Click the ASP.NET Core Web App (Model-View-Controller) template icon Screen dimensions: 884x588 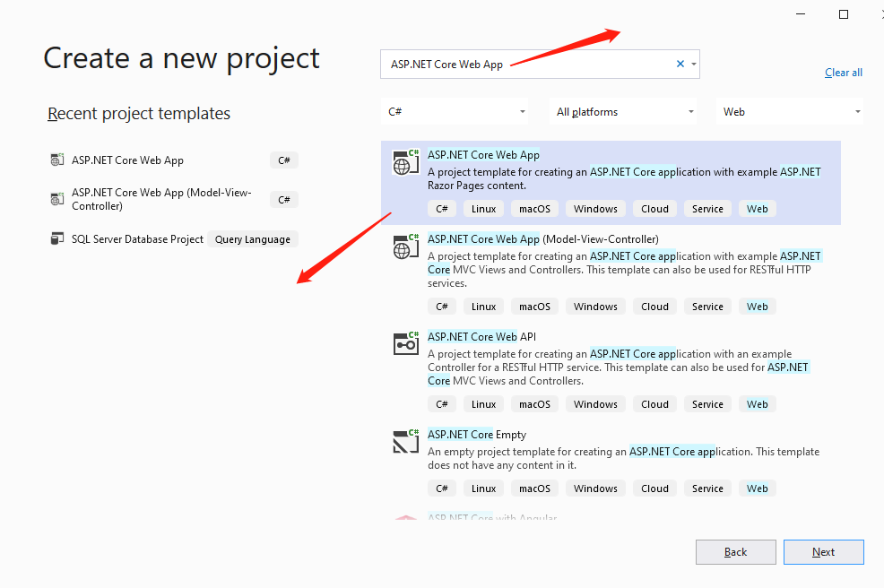pos(406,246)
